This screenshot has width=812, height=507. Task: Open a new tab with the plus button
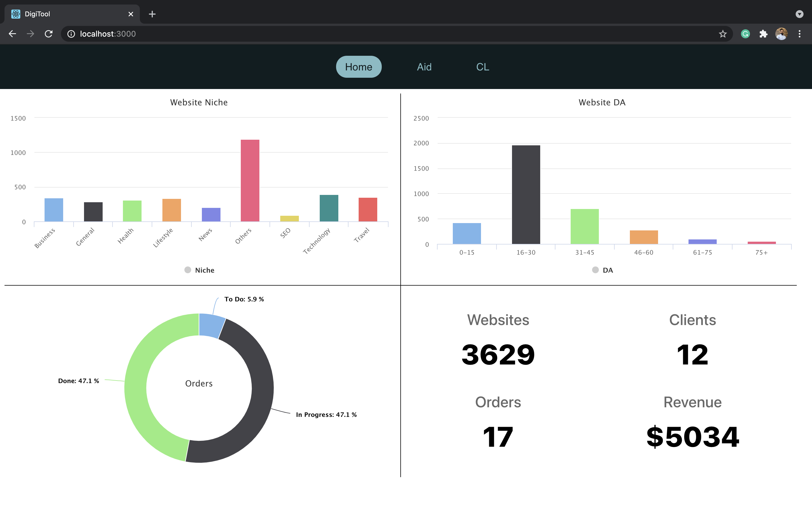(x=153, y=14)
